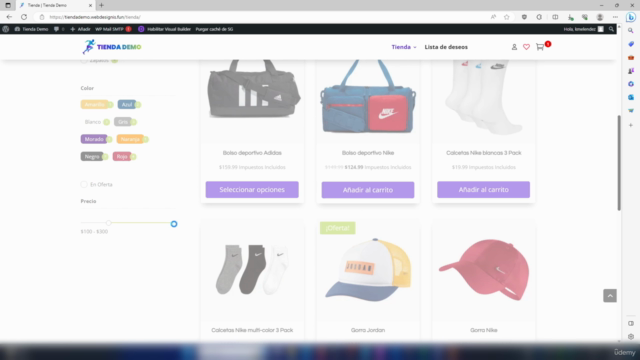
Task: Click the browser profile avatar icon
Action: pos(600,17)
